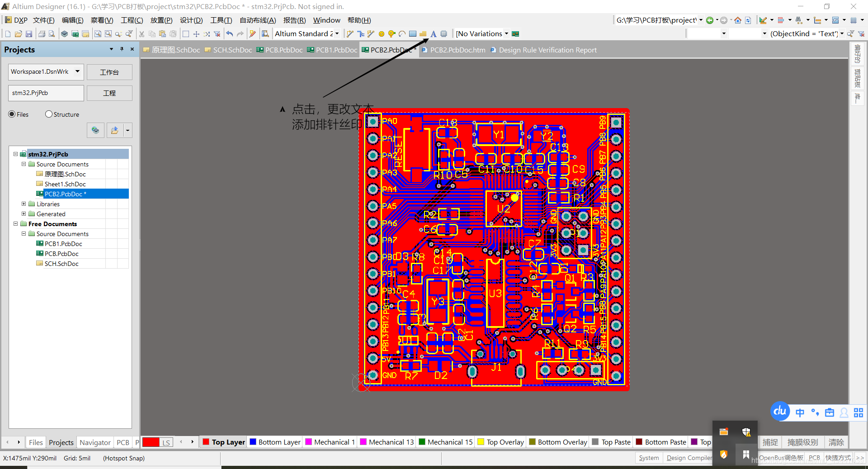Click the Clear Filter icon in main toolbar
Viewport: 868px width, 469px height.
tap(217, 34)
